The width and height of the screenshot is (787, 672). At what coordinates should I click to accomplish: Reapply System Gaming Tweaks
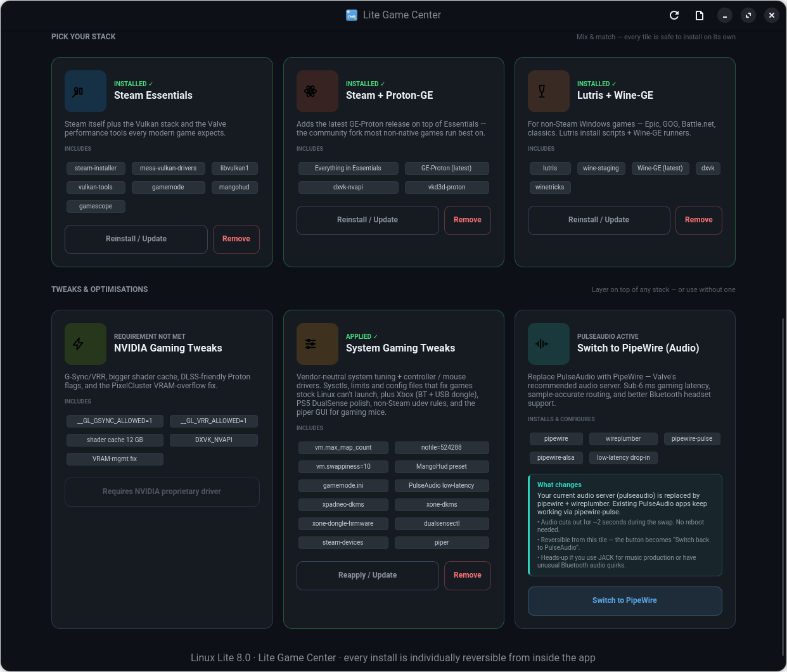point(368,576)
